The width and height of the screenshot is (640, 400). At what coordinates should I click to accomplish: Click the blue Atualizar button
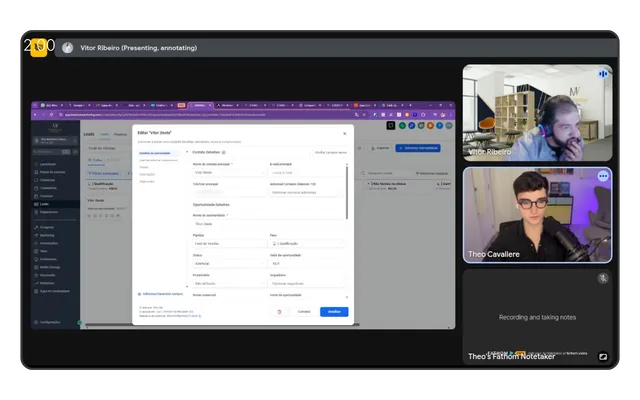[x=334, y=312]
